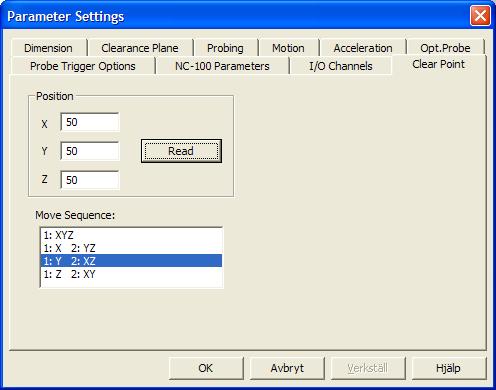Open the Probe Trigger Options tab
Viewport: 496px width, 390px height.
[x=83, y=66]
